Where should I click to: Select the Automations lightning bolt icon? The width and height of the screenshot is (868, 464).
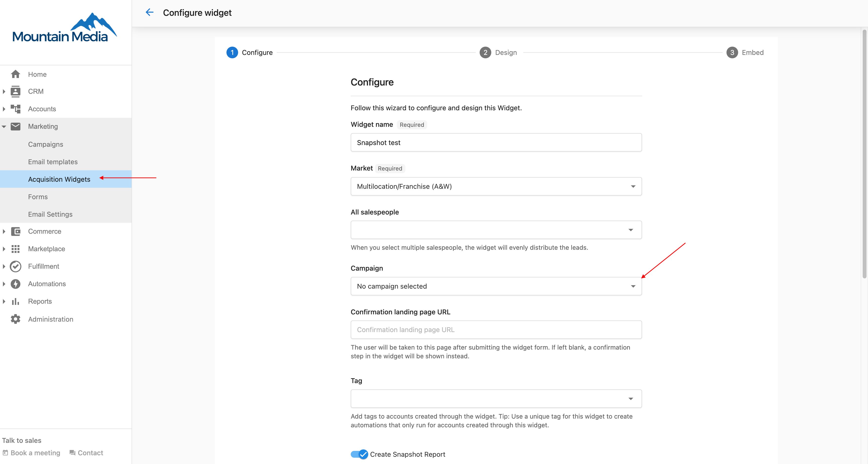[16, 284]
